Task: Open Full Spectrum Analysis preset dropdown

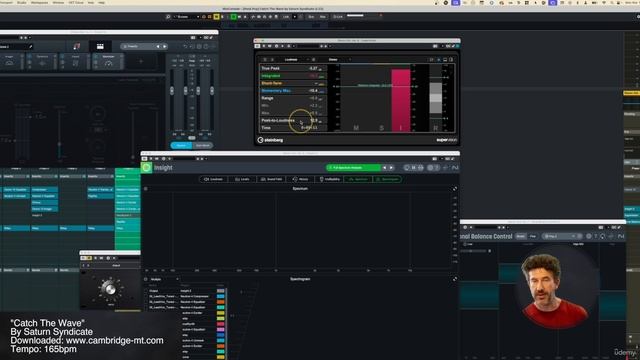Action: tap(353, 168)
